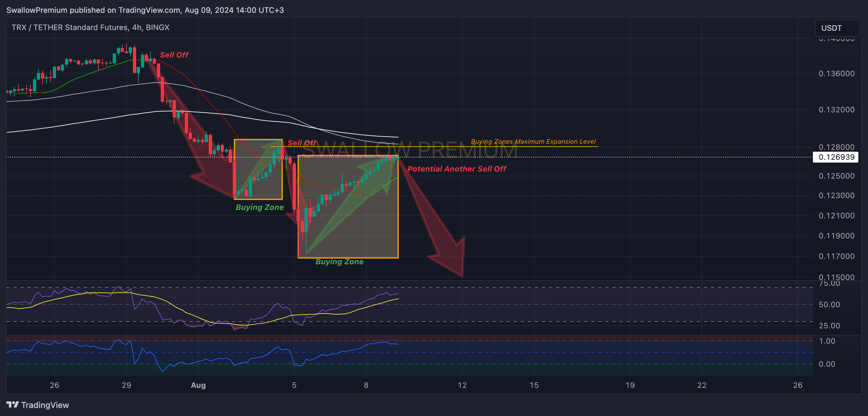868x416 pixels.
Task: Click the 0.136000 price axis label
Action: 836,73
